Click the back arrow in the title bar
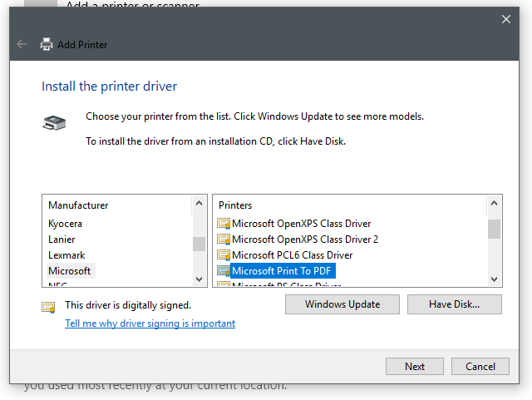Screen dimensions: 532x400 tap(22, 44)
